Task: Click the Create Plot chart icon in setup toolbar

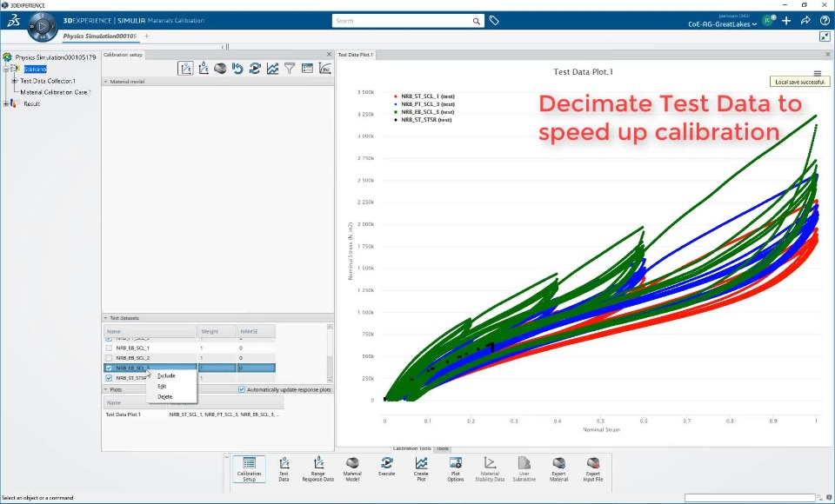Action: pyautogui.click(x=272, y=68)
